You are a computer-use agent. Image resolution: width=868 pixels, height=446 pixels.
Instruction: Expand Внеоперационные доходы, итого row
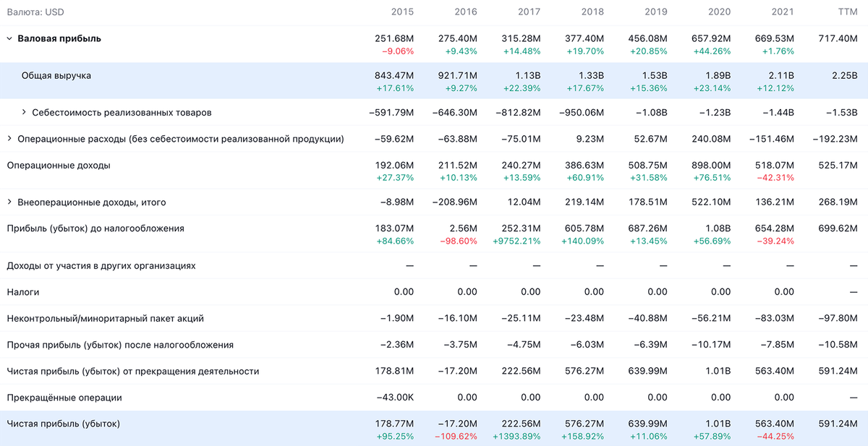9,202
